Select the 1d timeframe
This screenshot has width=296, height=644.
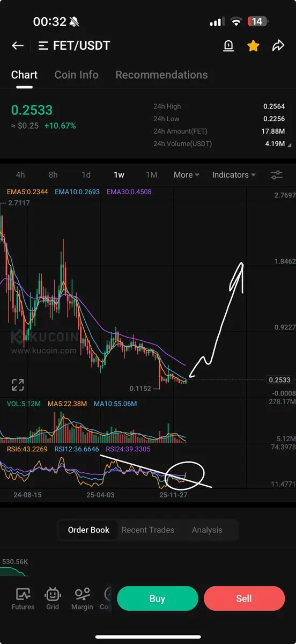point(86,175)
